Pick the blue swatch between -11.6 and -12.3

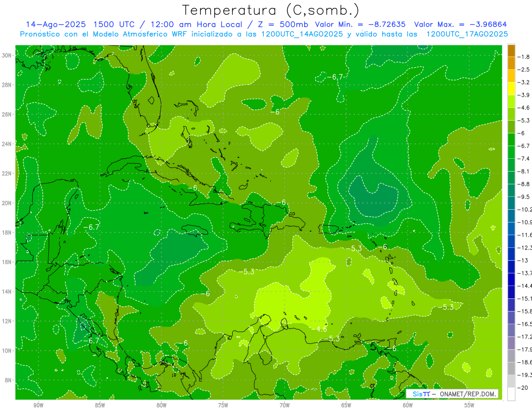(511, 241)
